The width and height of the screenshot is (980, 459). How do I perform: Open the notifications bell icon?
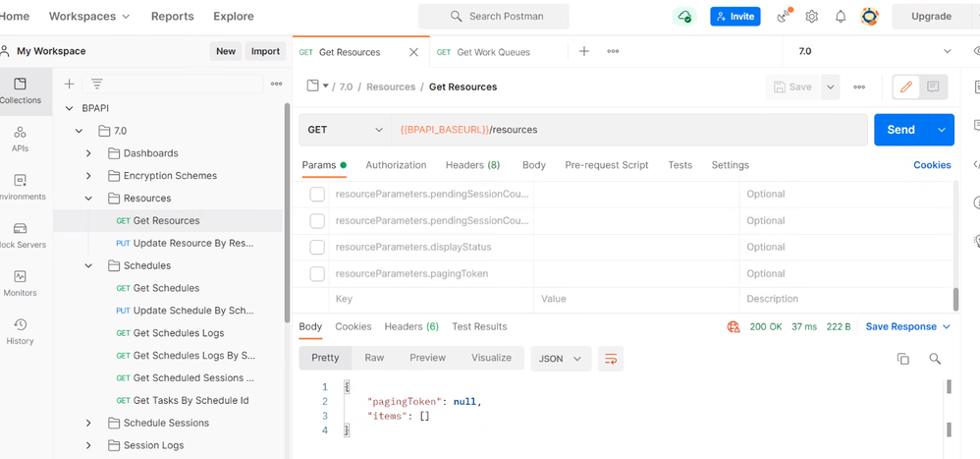click(x=841, y=17)
